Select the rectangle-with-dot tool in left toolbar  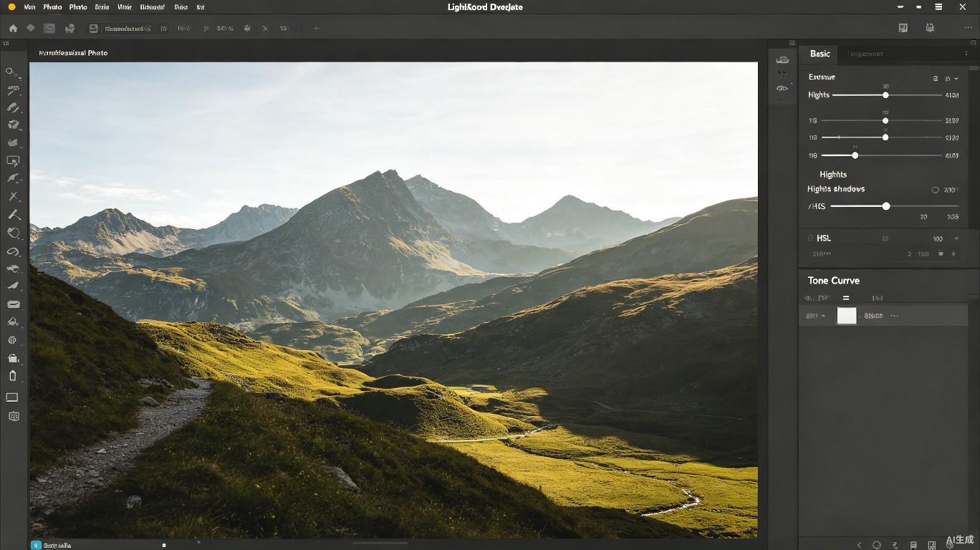13,161
